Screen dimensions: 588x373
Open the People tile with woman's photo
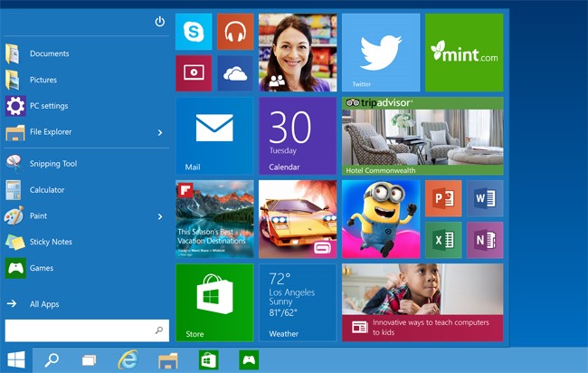click(298, 53)
